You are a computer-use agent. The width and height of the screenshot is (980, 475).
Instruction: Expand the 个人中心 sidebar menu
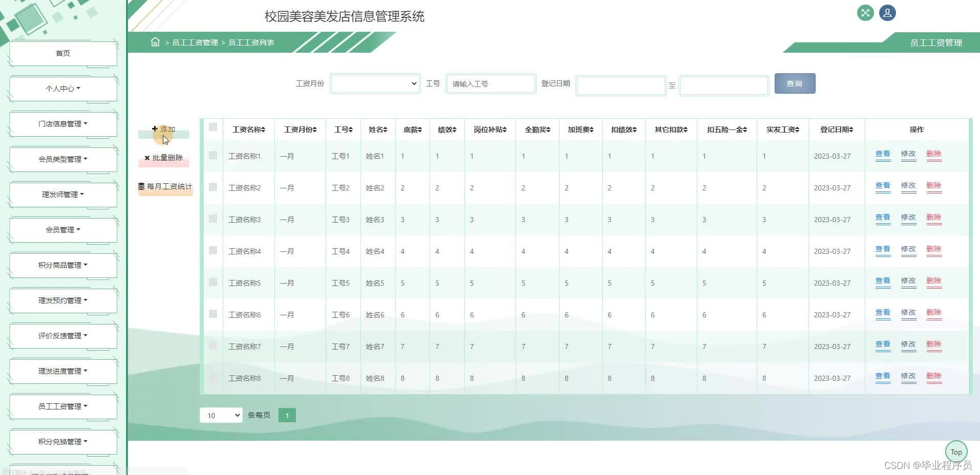63,89
